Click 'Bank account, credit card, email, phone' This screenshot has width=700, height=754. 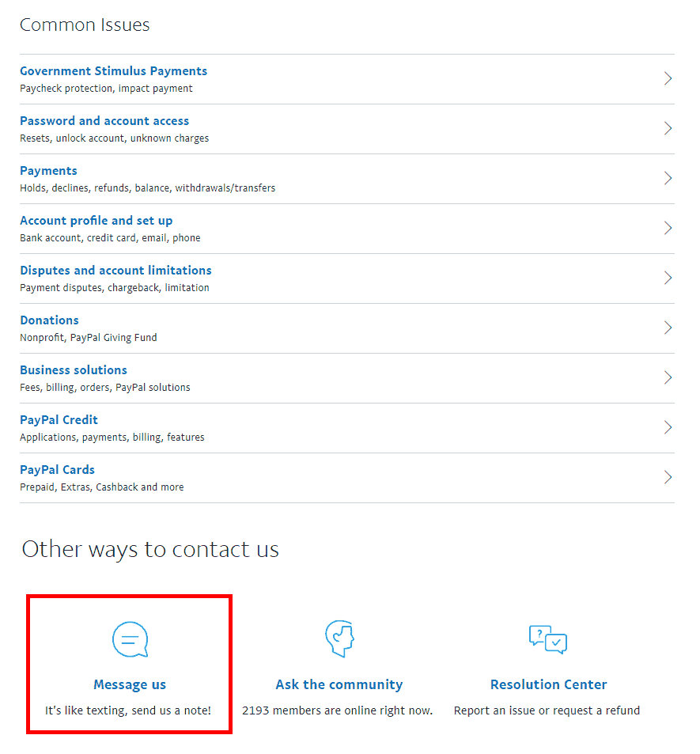(x=110, y=238)
